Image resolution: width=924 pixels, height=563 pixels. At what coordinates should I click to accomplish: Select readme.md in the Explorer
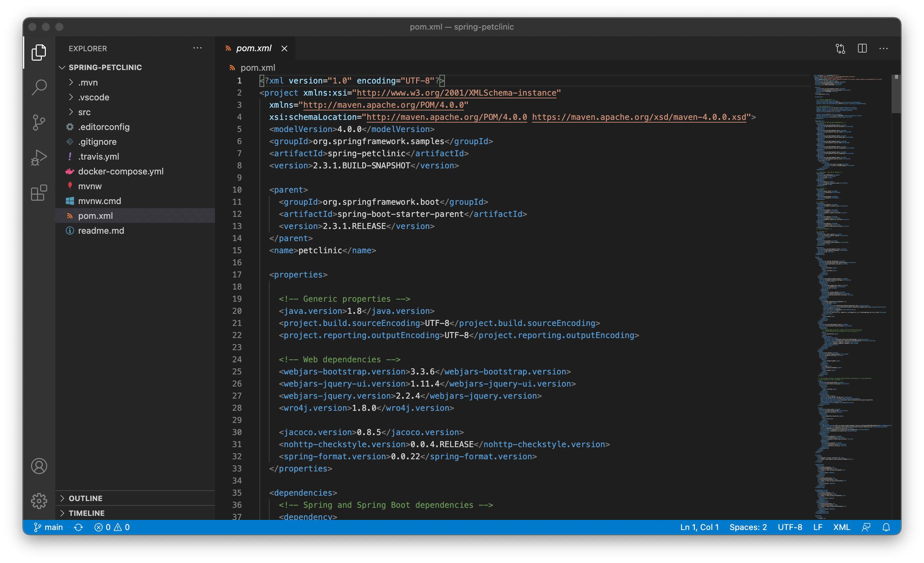(x=101, y=231)
